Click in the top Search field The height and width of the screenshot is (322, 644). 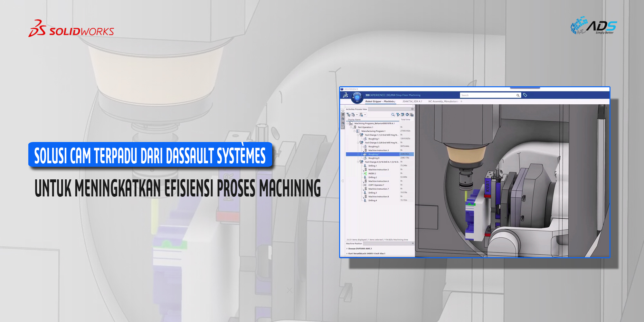pyautogui.click(x=488, y=95)
